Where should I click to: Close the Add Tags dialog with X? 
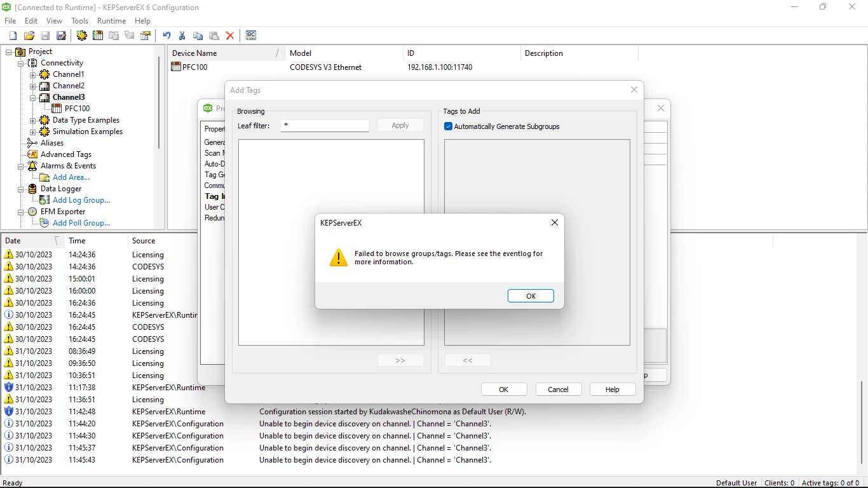pos(634,90)
